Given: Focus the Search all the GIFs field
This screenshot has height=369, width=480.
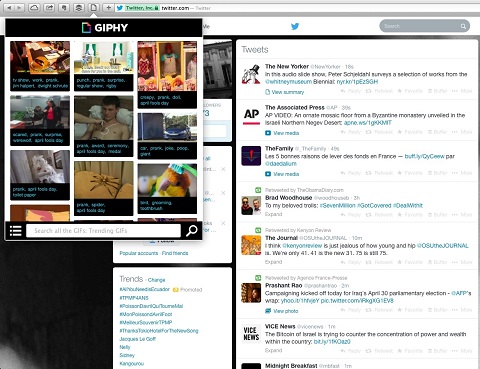Looking at the screenshot, I should tap(103, 231).
